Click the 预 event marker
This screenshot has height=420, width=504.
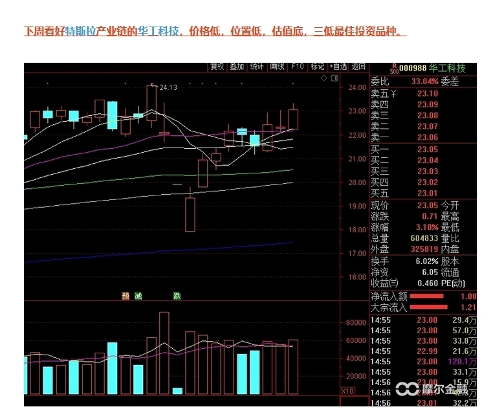[x=126, y=296]
